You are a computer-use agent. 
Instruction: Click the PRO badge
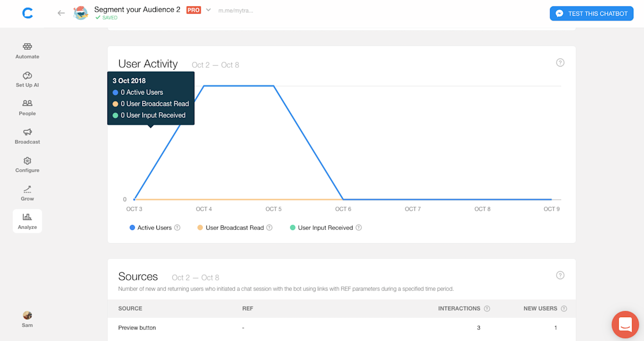tap(194, 10)
